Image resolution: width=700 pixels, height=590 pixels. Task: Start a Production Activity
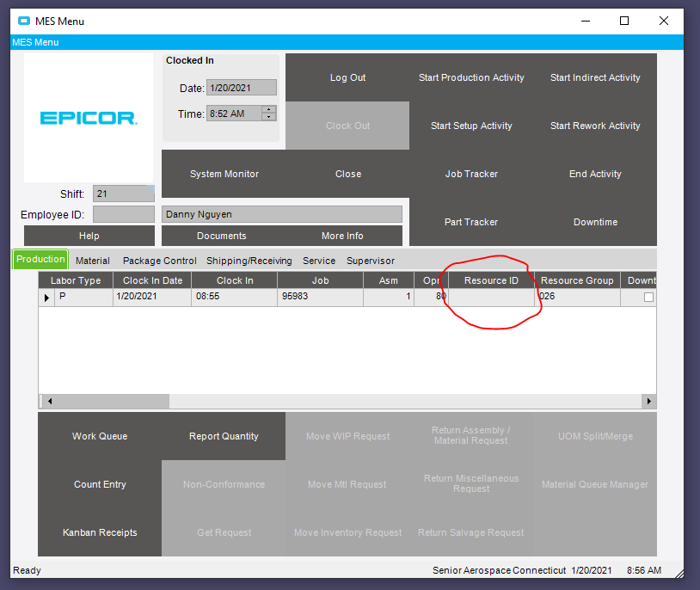[471, 77]
